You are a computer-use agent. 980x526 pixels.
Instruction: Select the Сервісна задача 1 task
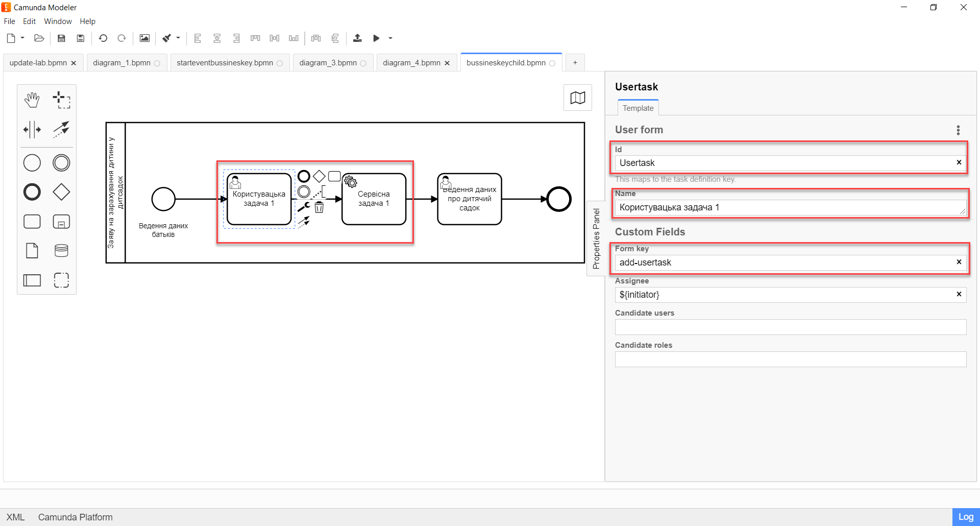(374, 199)
